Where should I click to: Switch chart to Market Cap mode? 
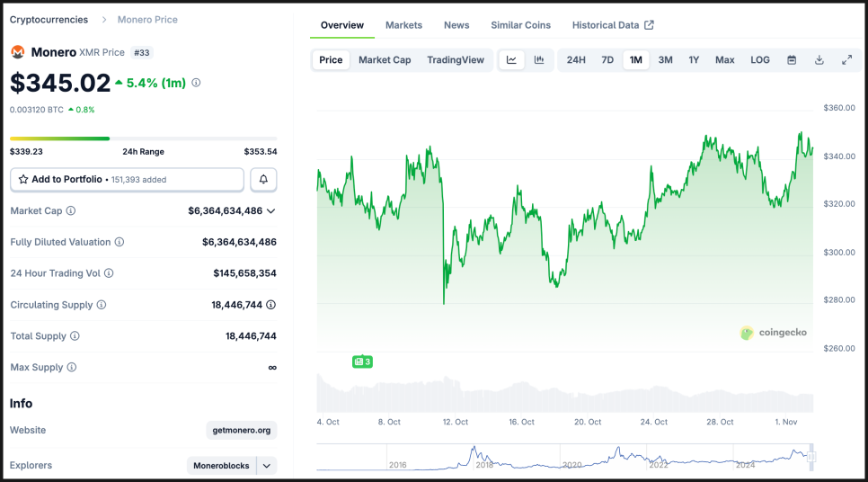(385, 60)
